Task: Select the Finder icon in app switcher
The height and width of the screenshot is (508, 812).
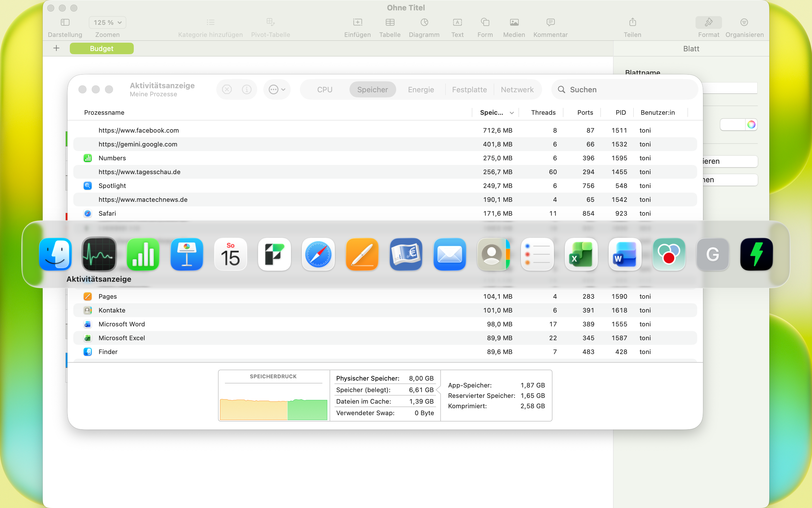Action: (x=55, y=255)
